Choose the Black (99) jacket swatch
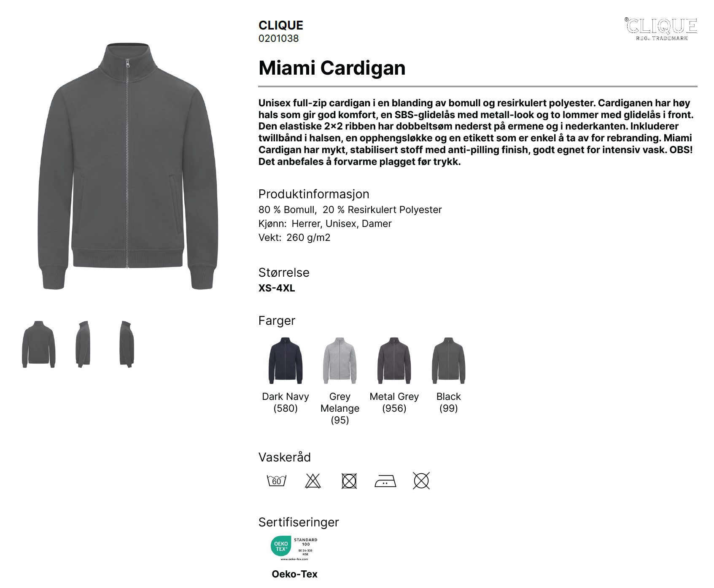The height and width of the screenshot is (588, 714). coord(449,361)
